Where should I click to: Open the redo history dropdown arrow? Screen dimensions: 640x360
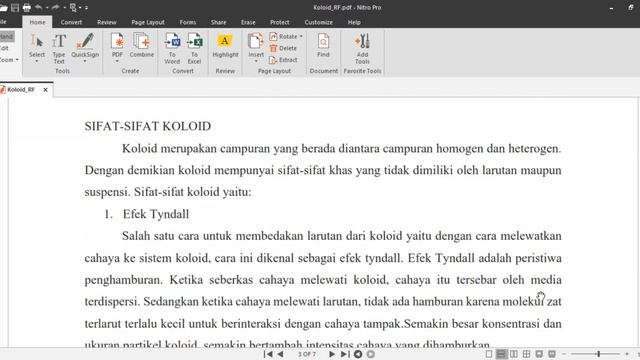pyautogui.click(x=64, y=8)
